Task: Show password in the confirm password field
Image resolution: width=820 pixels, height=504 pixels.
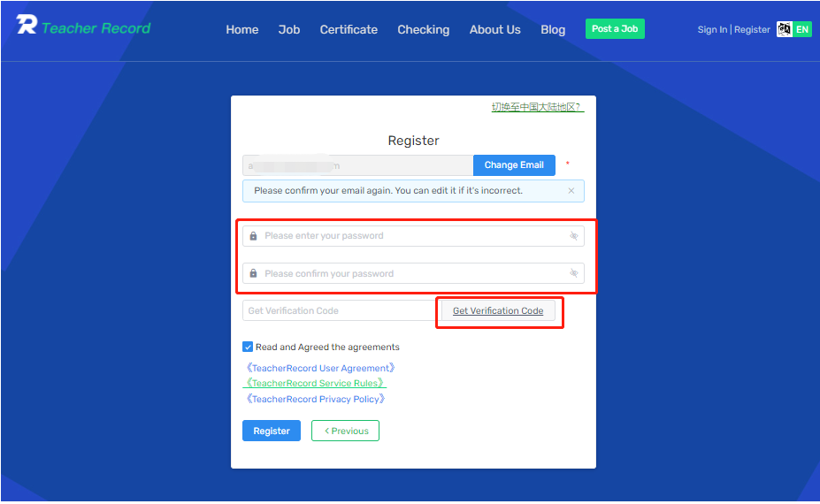Action: coord(574,273)
